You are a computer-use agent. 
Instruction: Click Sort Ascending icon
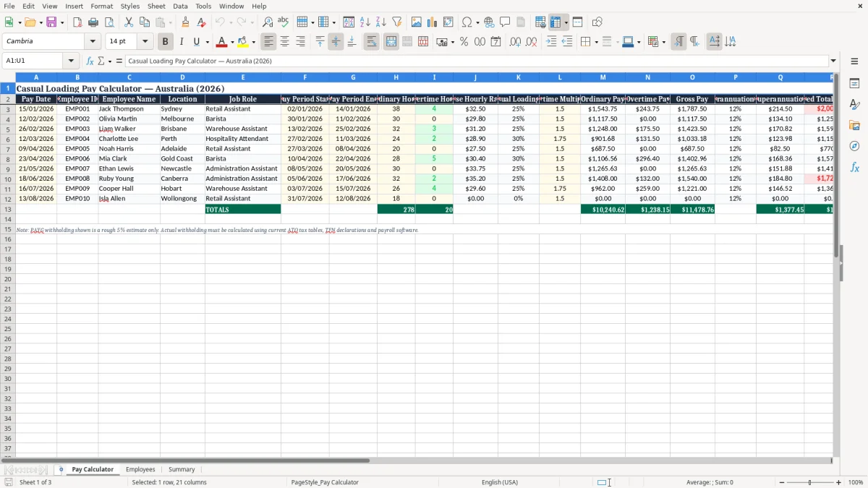tap(365, 22)
